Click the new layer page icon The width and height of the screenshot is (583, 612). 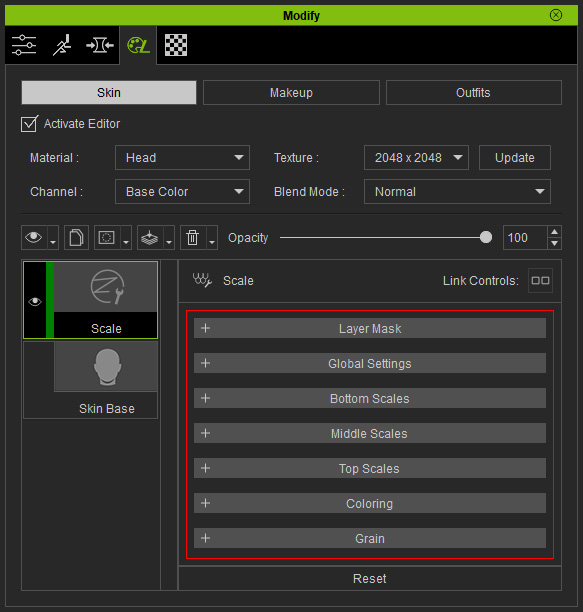pos(76,237)
